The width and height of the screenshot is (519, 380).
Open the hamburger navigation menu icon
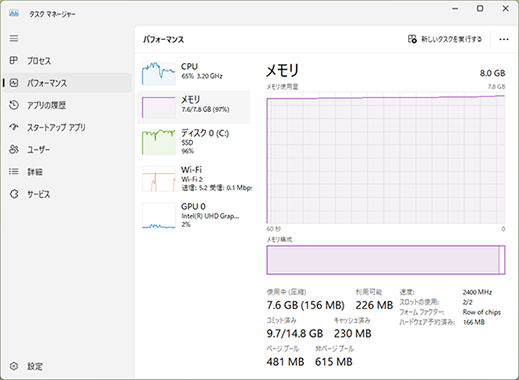[14, 39]
